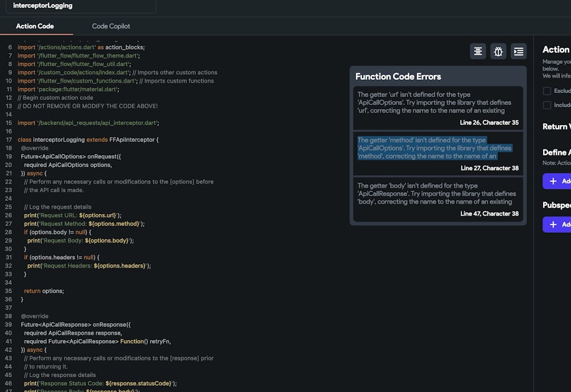This screenshot has height=392, width=571.
Task: Click the indent code toolbar icon
Action: (x=518, y=51)
